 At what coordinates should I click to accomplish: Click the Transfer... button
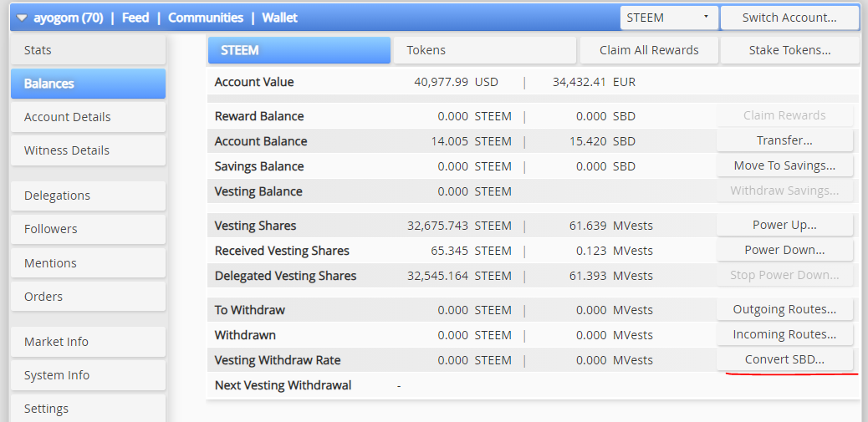click(x=784, y=140)
